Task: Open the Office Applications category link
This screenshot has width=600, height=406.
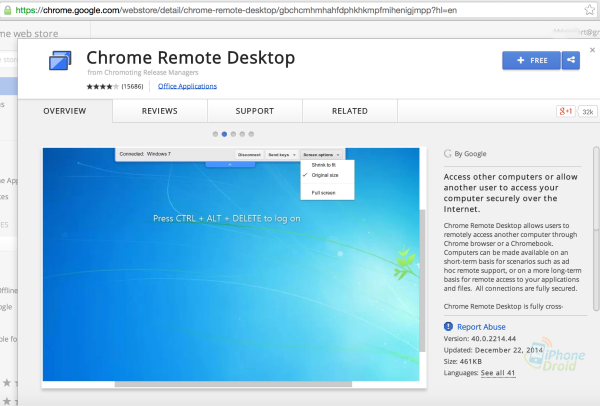Action: click(187, 86)
